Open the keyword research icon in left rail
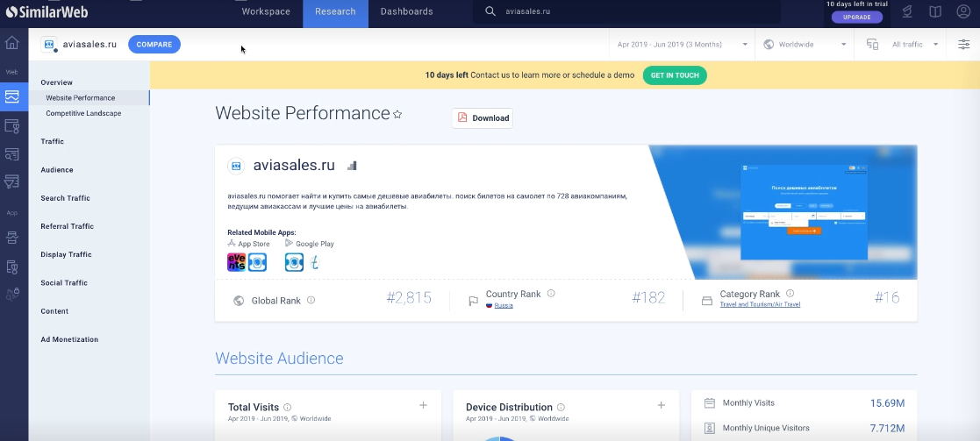Screen dimensions: 980x441 tap(12, 153)
